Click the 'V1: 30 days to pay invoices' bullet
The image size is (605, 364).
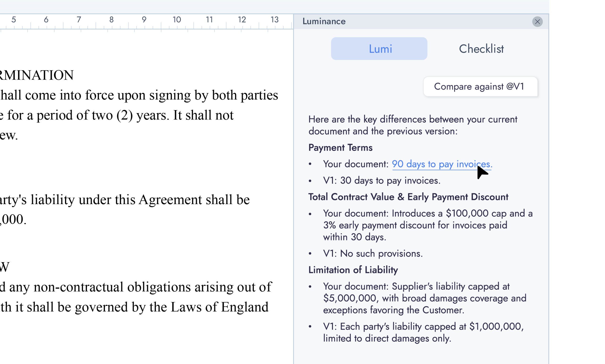coord(381,180)
